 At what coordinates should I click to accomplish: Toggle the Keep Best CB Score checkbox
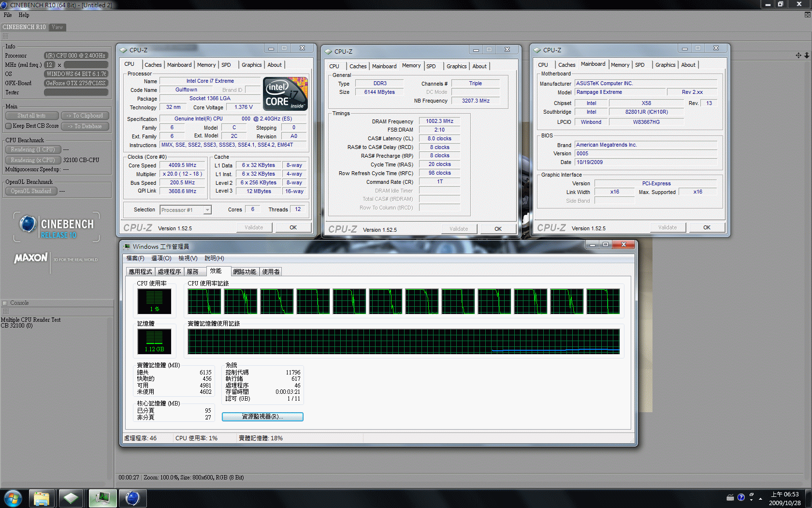8,126
